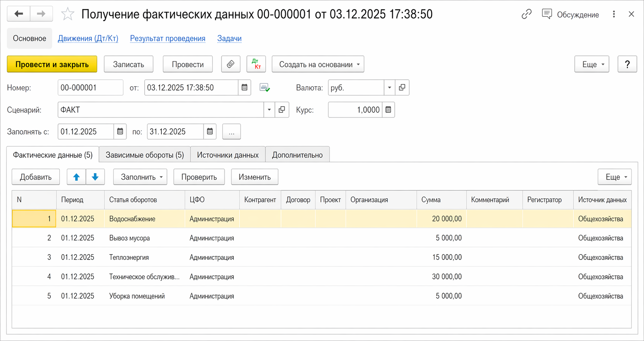Sort by Статья оборотов column header
The image size is (644, 341).
point(145,200)
